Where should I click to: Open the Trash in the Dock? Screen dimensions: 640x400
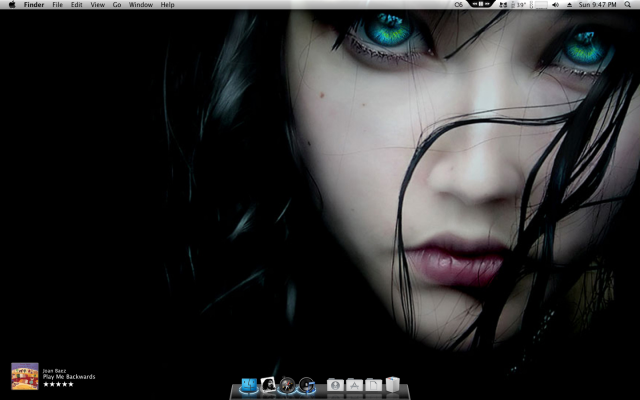(x=393, y=385)
